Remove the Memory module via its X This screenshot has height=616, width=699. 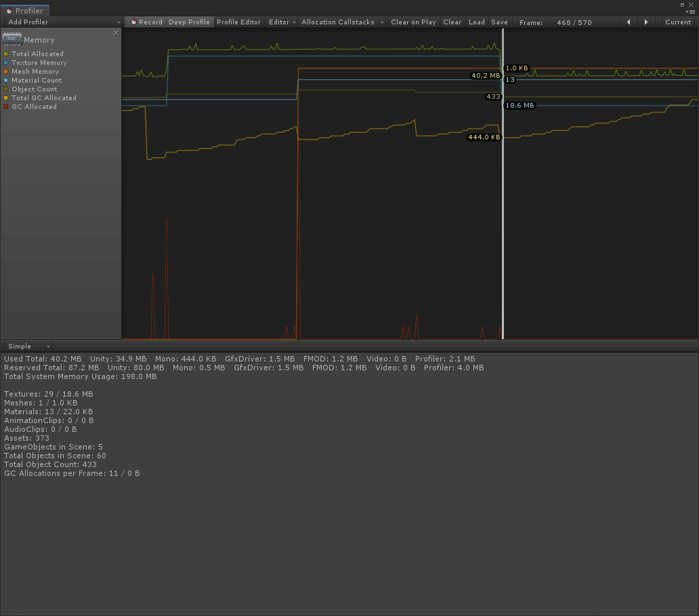pos(116,32)
